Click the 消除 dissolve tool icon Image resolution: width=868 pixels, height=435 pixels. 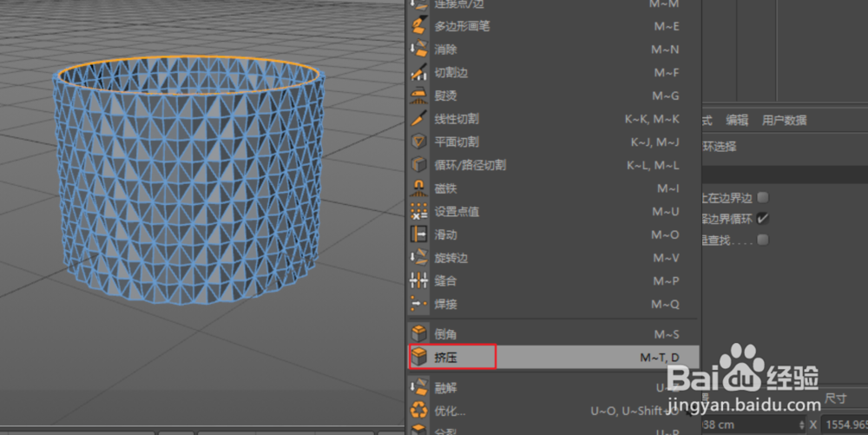[418, 49]
